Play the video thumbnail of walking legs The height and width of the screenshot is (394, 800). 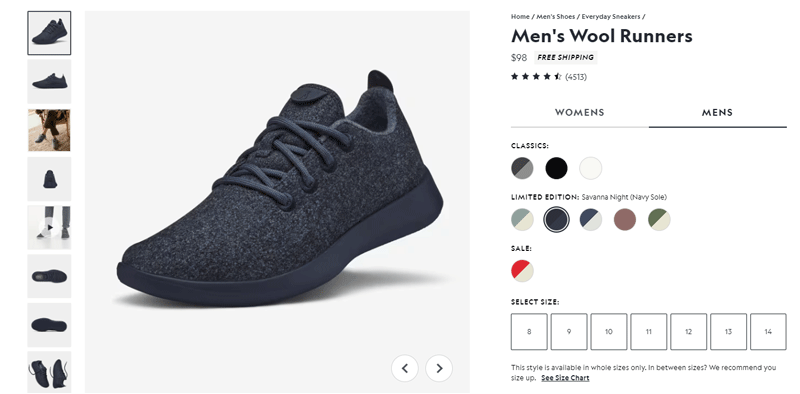(49, 228)
